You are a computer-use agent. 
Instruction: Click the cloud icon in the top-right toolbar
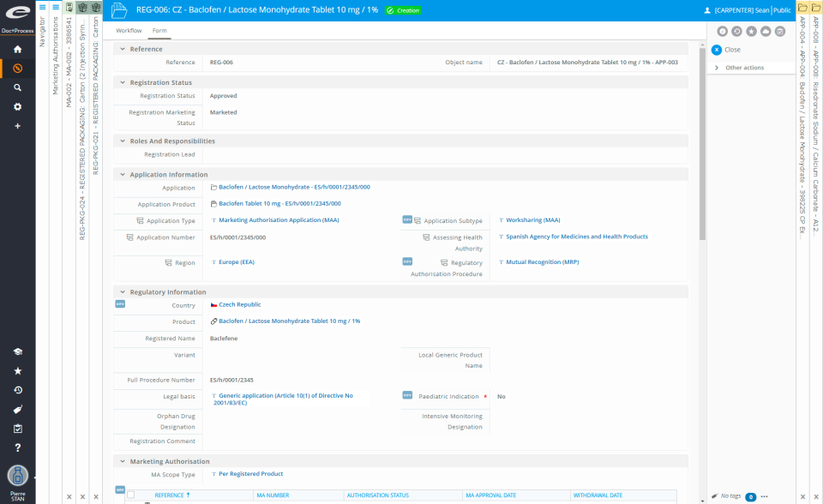765,31
